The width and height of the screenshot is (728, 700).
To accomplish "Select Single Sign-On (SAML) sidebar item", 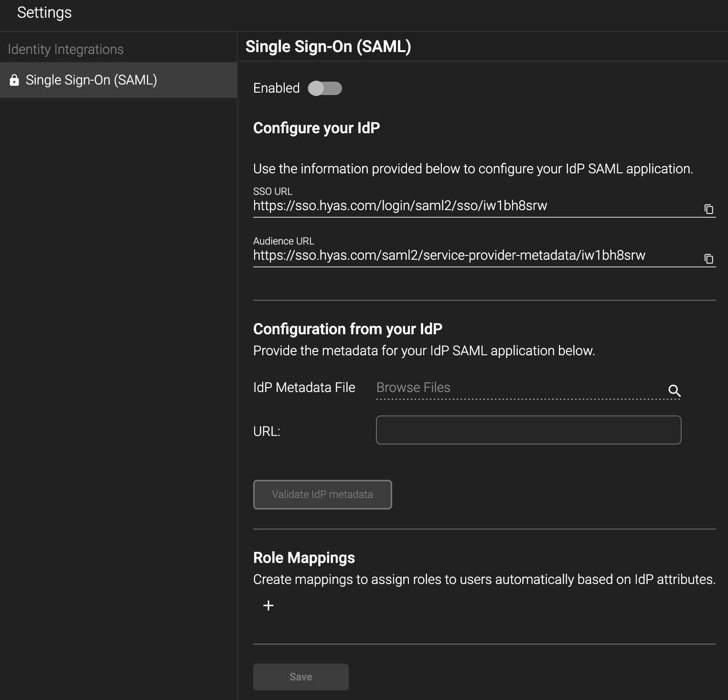I will 91,80.
